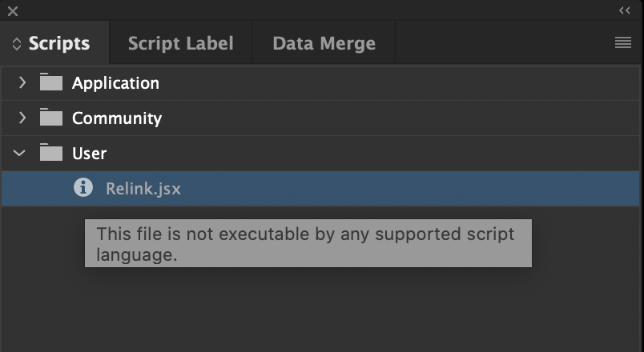Click the User folder icon
This screenshot has width=644, height=352.
(x=51, y=153)
